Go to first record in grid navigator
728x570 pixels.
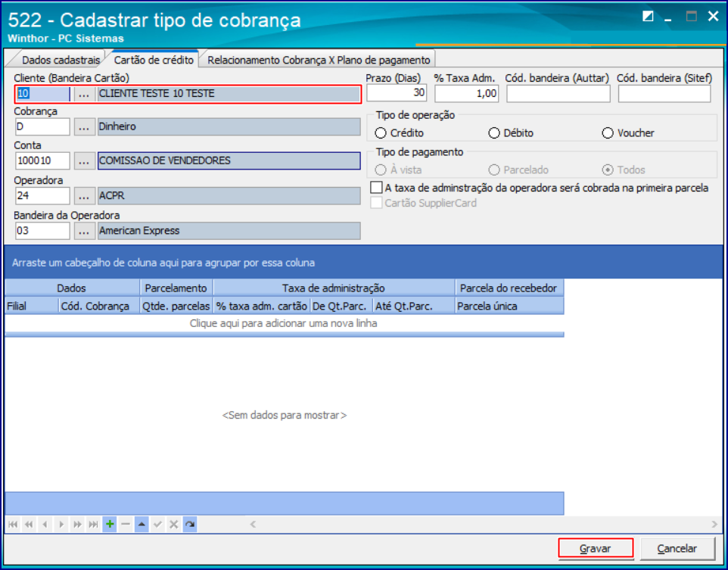[13, 525]
